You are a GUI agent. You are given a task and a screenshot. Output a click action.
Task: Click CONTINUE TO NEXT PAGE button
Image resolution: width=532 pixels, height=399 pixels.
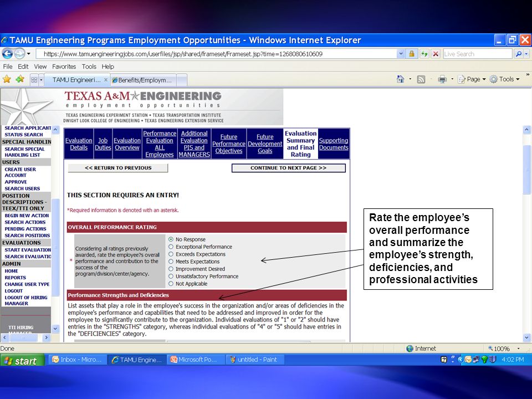[288, 168]
